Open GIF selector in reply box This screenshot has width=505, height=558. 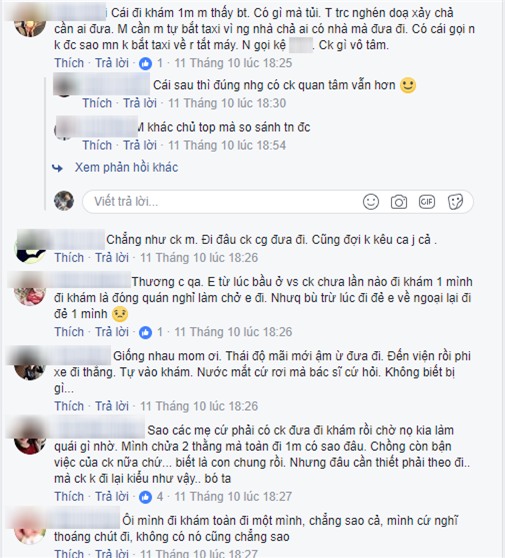pos(427,202)
